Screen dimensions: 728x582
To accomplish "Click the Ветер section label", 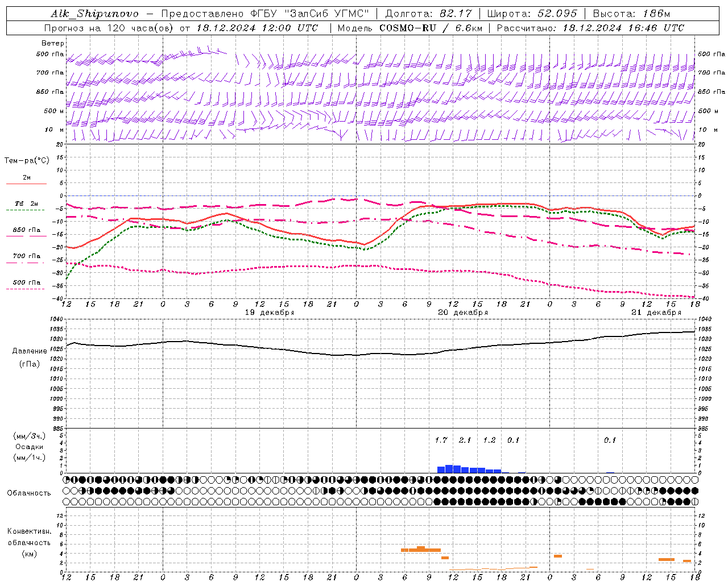I will pyautogui.click(x=53, y=43).
